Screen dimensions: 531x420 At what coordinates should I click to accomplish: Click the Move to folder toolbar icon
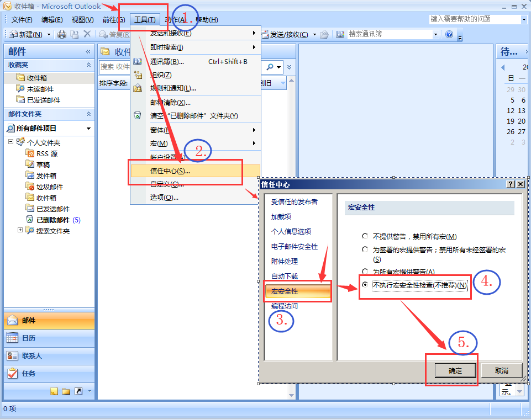[74, 34]
